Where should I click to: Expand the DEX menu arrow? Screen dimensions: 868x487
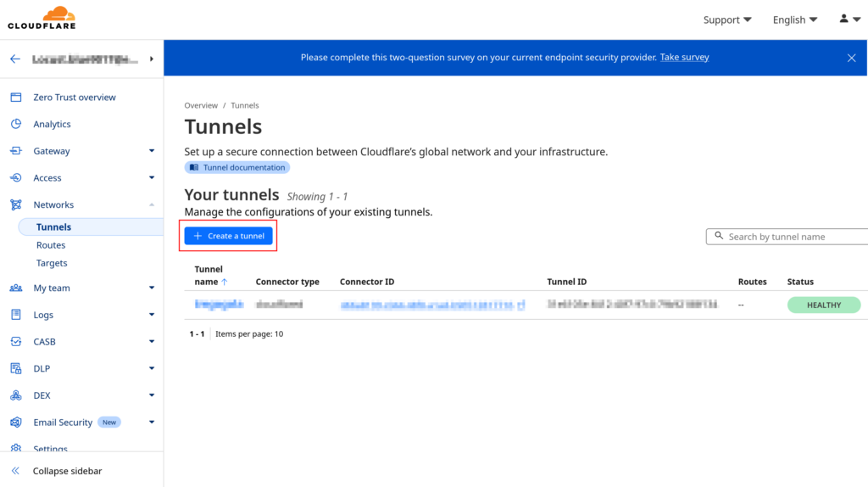151,395
